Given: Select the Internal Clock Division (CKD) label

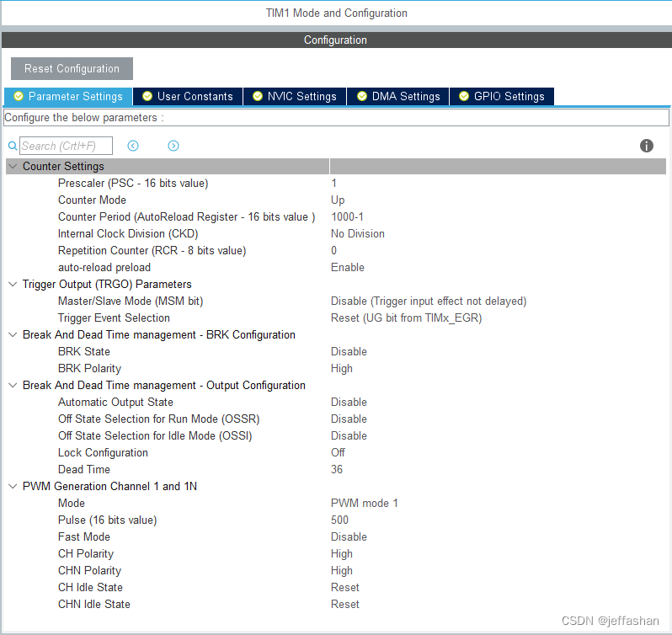Looking at the screenshot, I should (128, 233).
